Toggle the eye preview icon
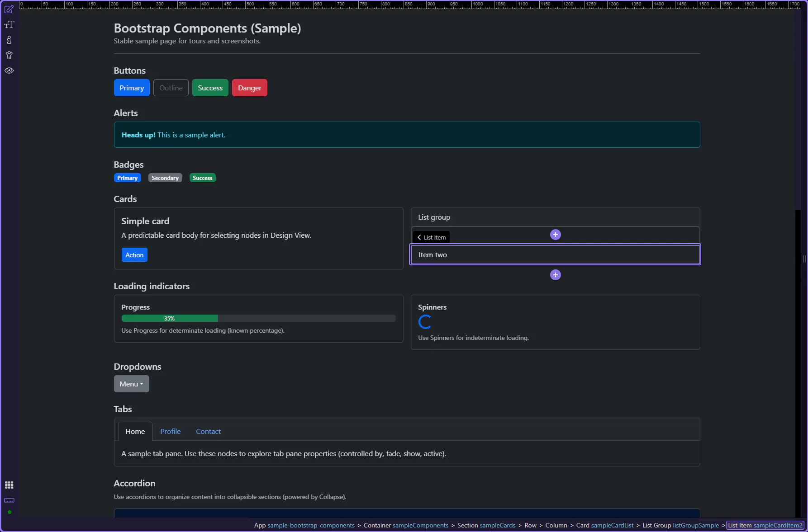Viewport: 808px width, 532px height. coord(9,71)
